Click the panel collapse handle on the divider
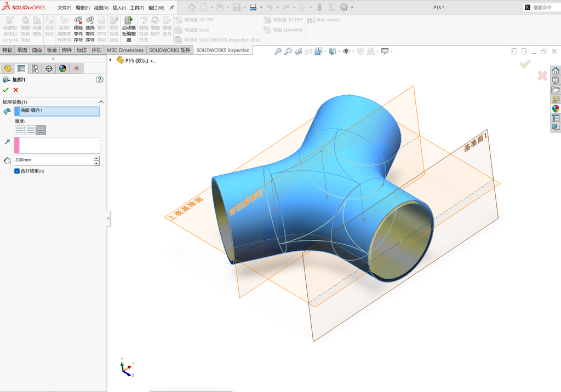The height and width of the screenshot is (392, 561). (x=108, y=218)
